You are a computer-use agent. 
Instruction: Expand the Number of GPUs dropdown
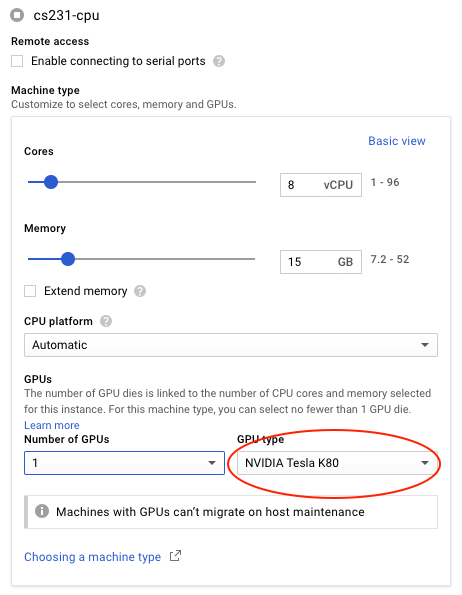coord(124,463)
